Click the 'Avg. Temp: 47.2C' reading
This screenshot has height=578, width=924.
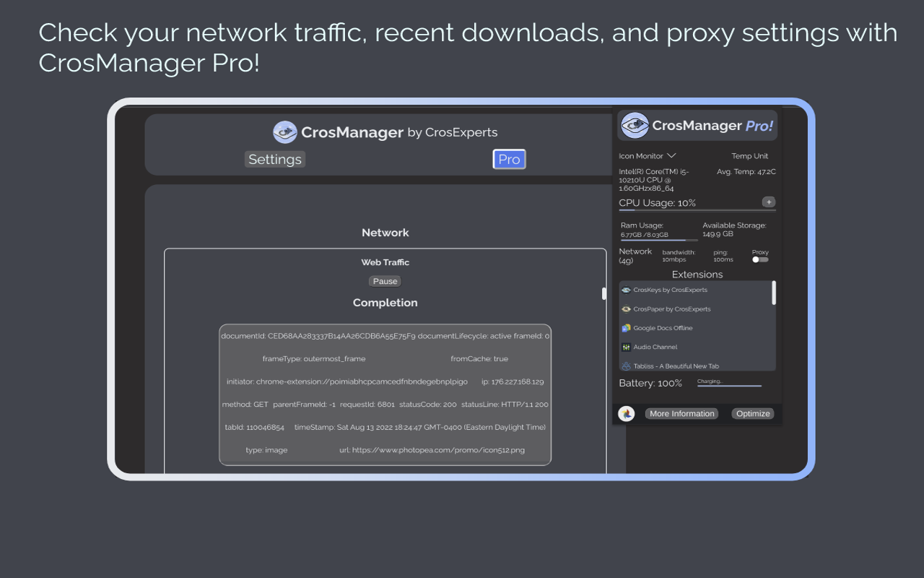pyautogui.click(x=746, y=172)
